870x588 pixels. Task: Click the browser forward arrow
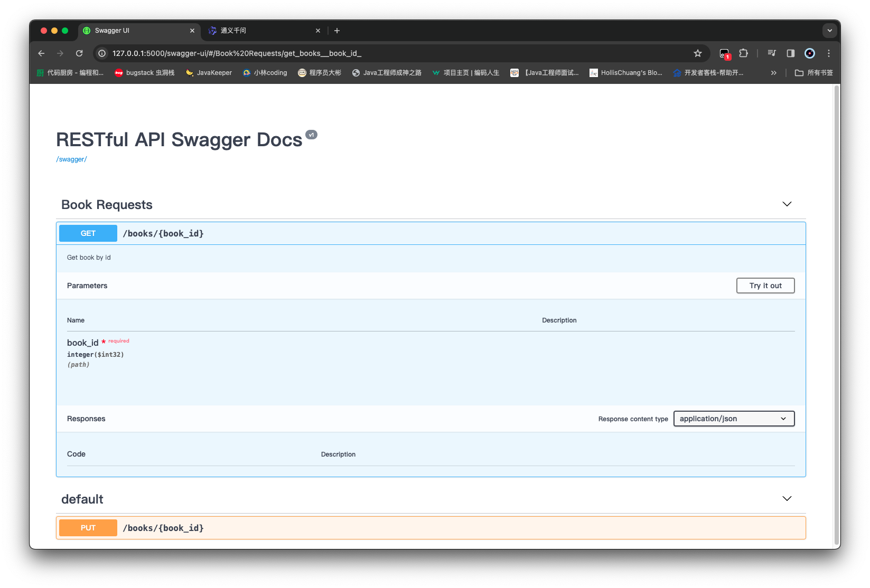(60, 53)
